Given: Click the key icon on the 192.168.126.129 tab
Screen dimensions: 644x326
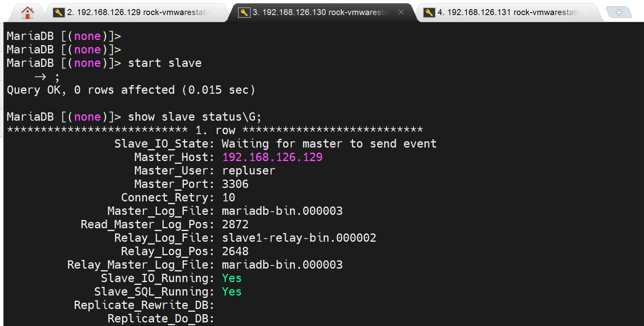Looking at the screenshot, I should click(x=59, y=13).
